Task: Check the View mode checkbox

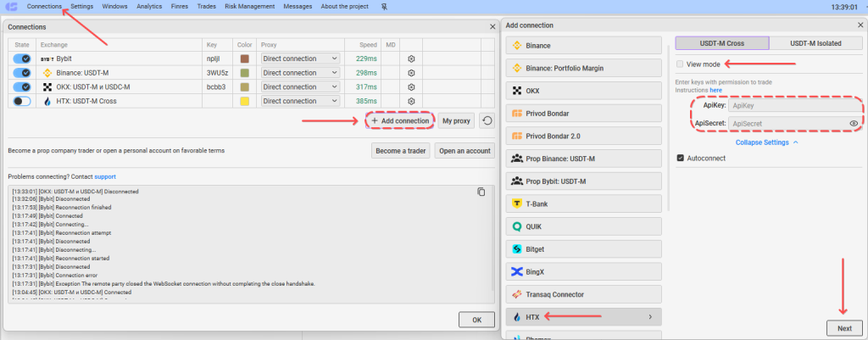Action: 680,64
